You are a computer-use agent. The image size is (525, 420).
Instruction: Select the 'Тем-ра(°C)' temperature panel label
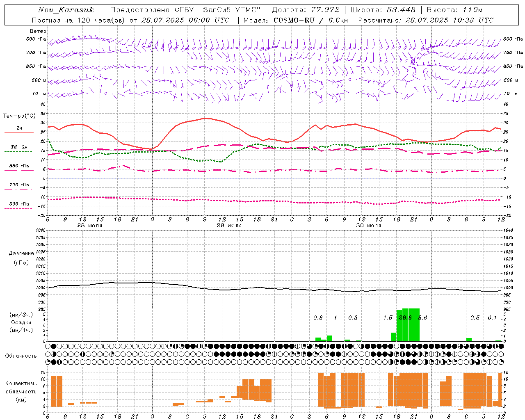pos(19,116)
